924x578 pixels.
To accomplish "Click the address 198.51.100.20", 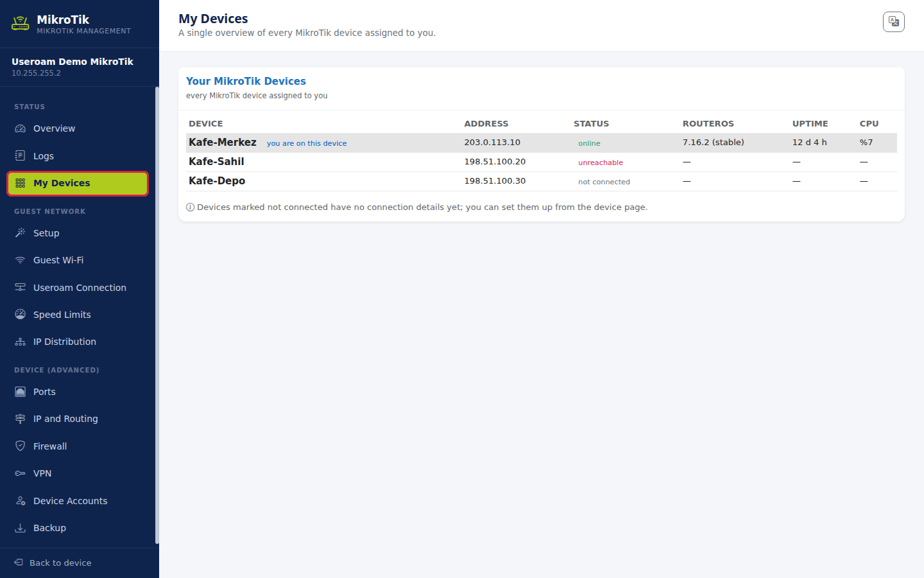I will click(495, 162).
